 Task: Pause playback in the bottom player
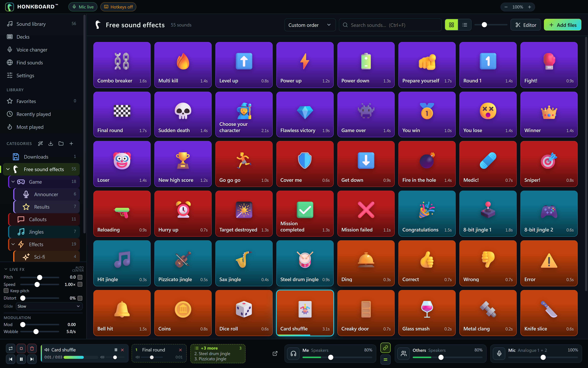[21, 359]
